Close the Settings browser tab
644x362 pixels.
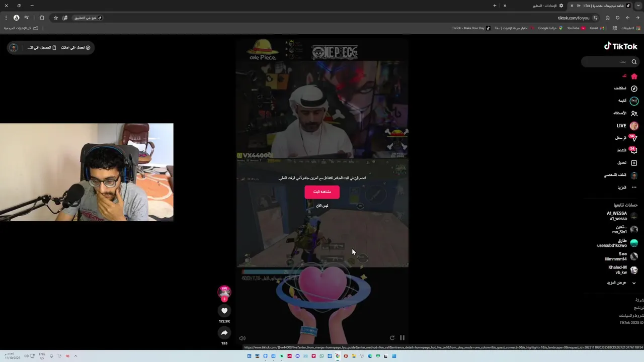(x=505, y=6)
